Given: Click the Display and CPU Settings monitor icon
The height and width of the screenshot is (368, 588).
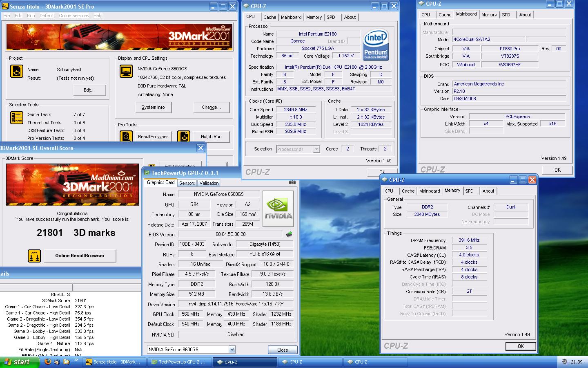Looking at the screenshot, I should tap(126, 71).
